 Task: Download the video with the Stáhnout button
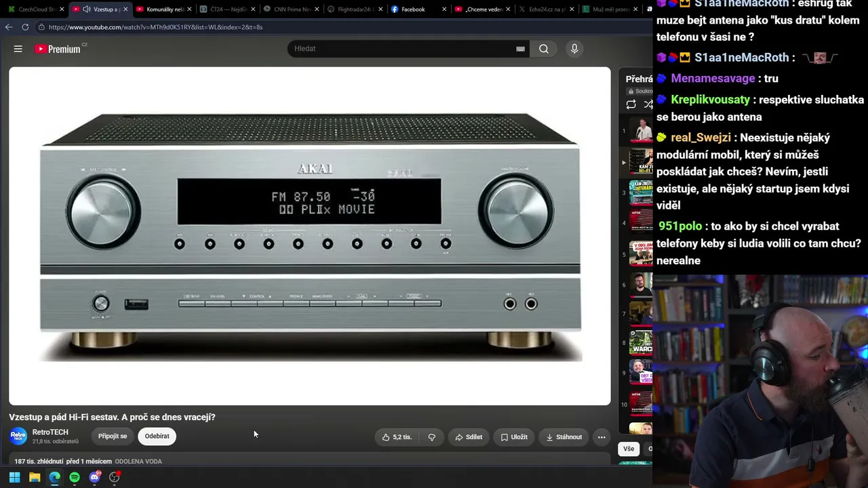click(x=564, y=437)
